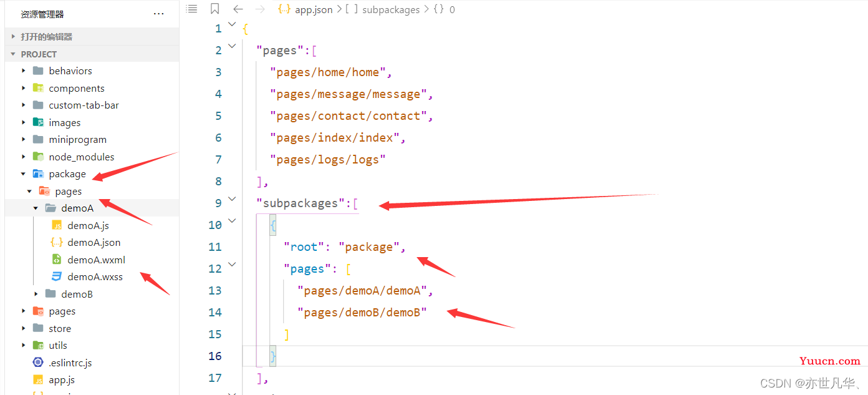Fold the pages array at line 12
Viewport: 868px width, 395px height.
pos(232,264)
